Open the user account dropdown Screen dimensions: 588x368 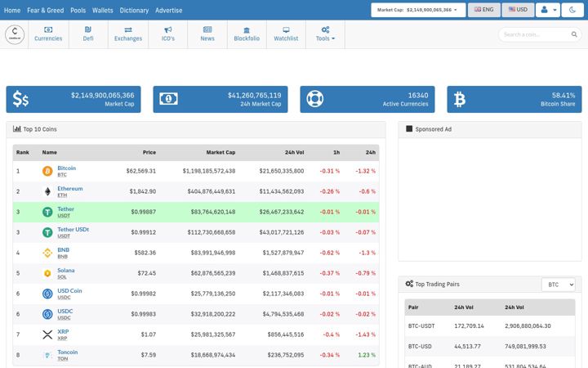pyautogui.click(x=548, y=10)
